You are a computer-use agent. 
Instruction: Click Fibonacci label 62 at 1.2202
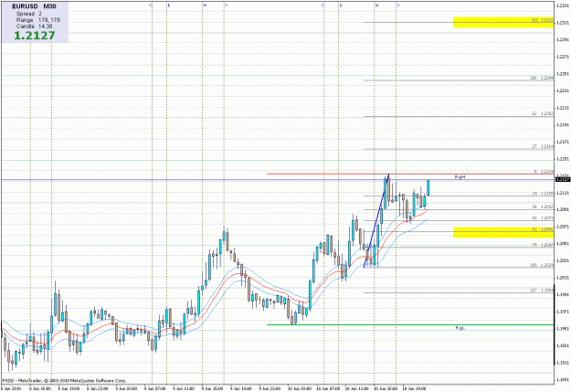pyautogui.click(x=543, y=113)
